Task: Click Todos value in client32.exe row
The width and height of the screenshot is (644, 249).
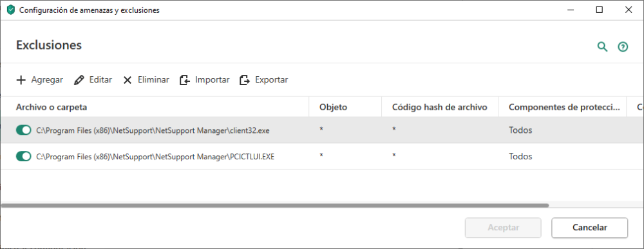Action: tap(520, 130)
